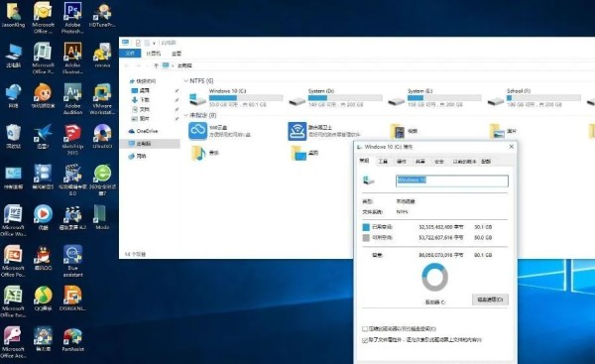Launch the HDTunePro desktop shortcut

pyautogui.click(x=102, y=15)
